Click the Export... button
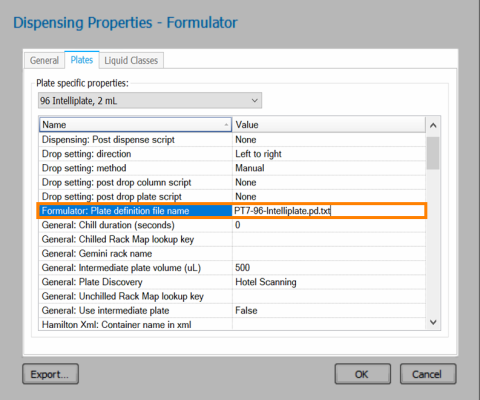This screenshot has width=480, height=400. (x=50, y=374)
